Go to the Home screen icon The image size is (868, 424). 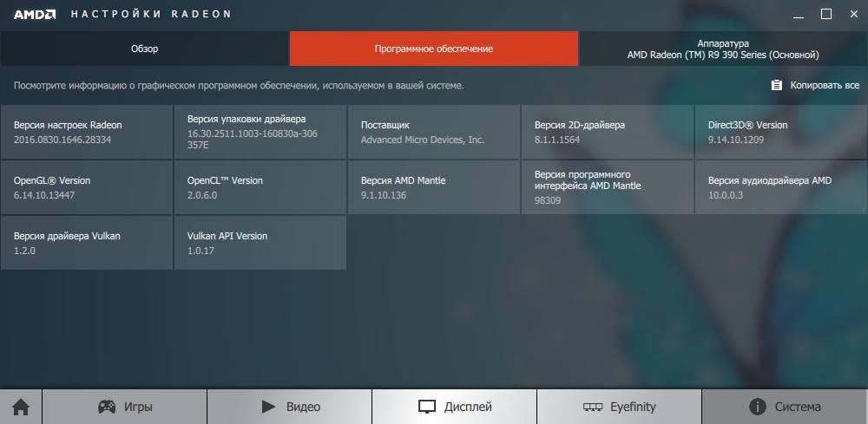click(21, 407)
